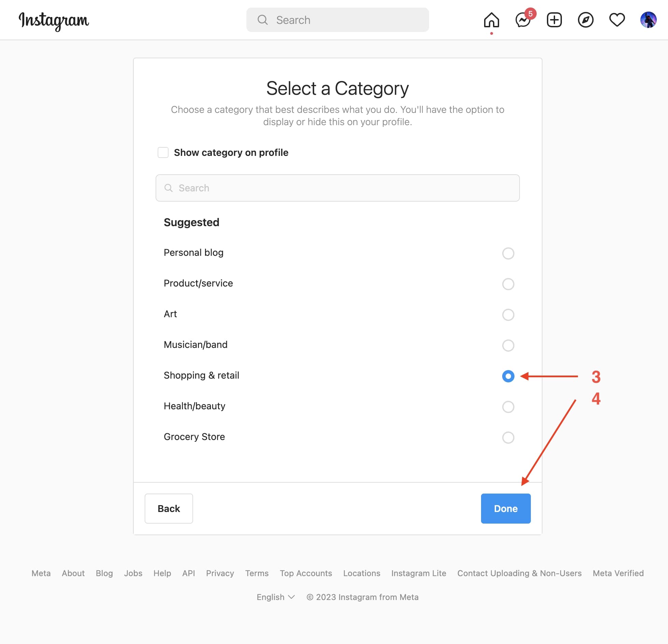Open the Privacy footer link
The image size is (668, 644).
[x=220, y=573]
